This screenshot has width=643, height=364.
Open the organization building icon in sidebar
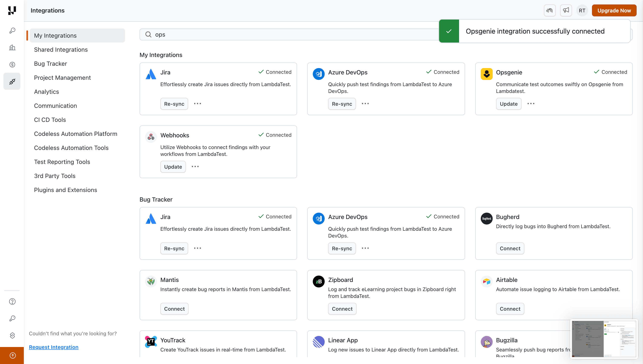[12, 47]
